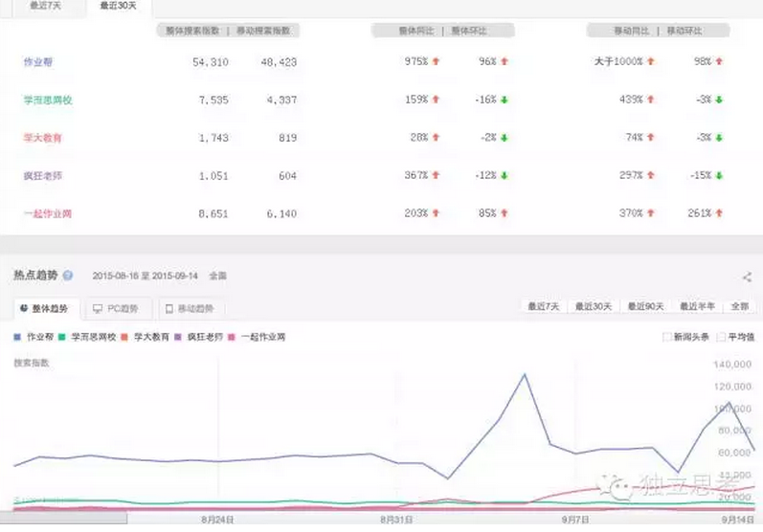Select the 最近90天 range button
The image size is (763, 532).
coord(644,307)
